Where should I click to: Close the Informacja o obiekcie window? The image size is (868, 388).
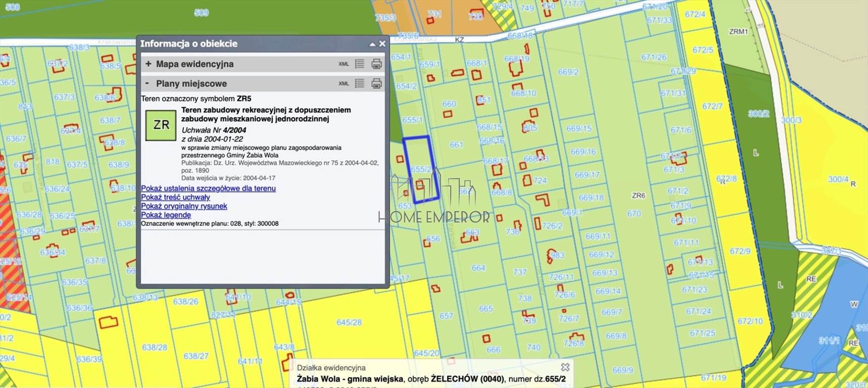(382, 44)
